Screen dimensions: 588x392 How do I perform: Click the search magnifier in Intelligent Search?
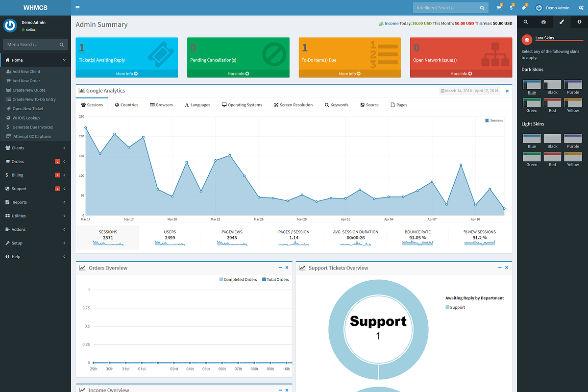click(x=482, y=8)
